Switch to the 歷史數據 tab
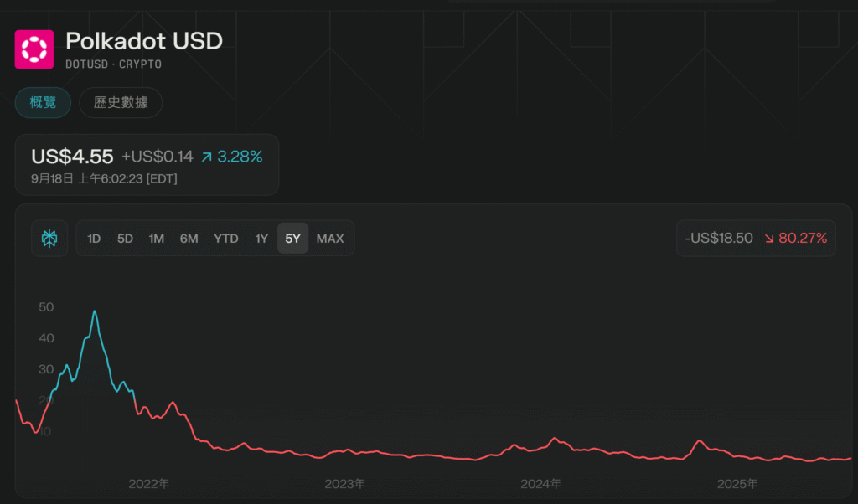The image size is (858, 504). [121, 103]
